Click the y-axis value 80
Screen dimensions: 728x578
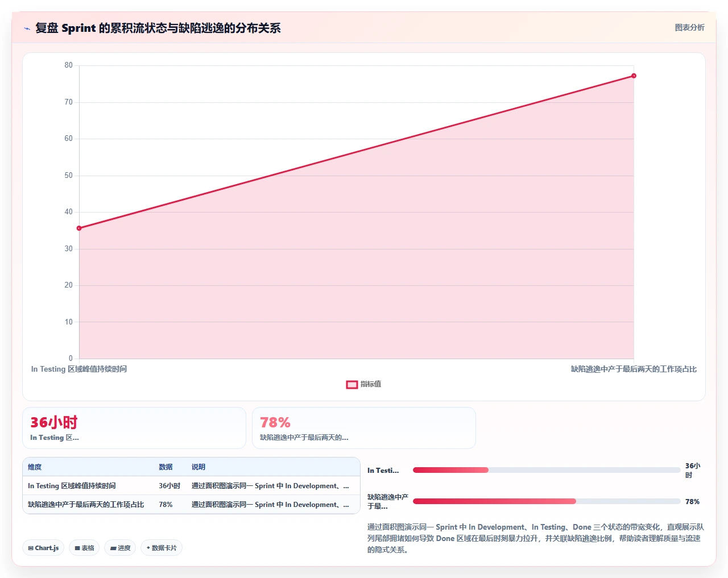69,65
